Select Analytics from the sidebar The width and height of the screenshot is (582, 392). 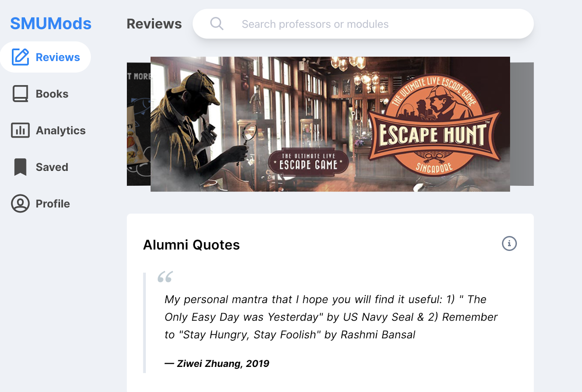48,131
